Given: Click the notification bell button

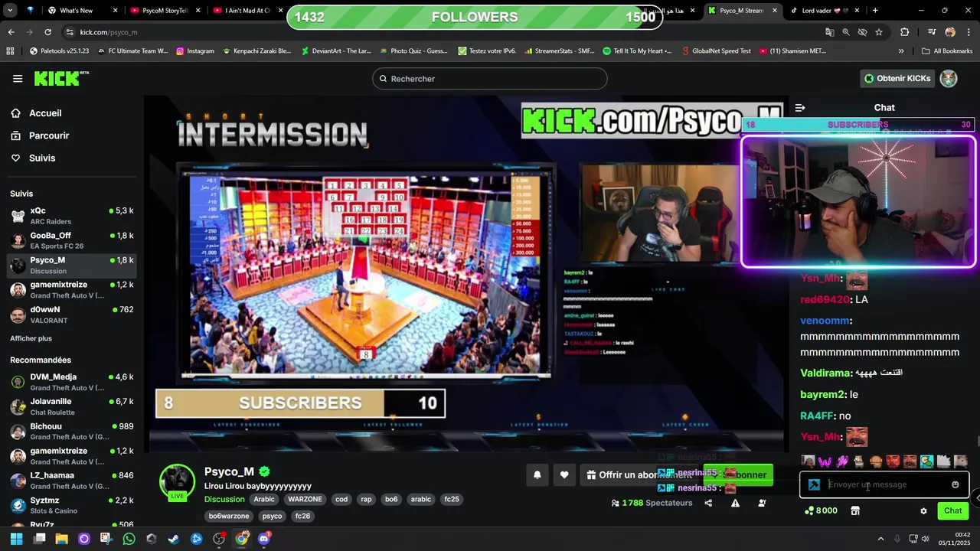Looking at the screenshot, I should pos(537,475).
